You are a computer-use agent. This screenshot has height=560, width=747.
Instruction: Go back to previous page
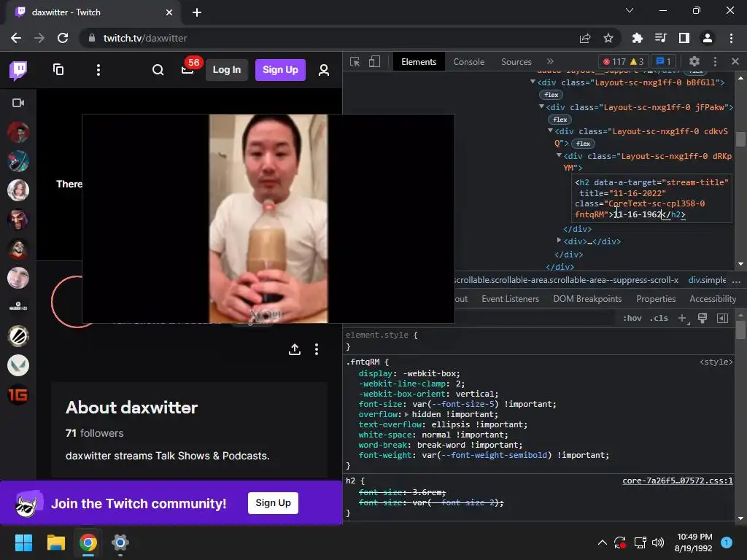pyautogui.click(x=16, y=38)
